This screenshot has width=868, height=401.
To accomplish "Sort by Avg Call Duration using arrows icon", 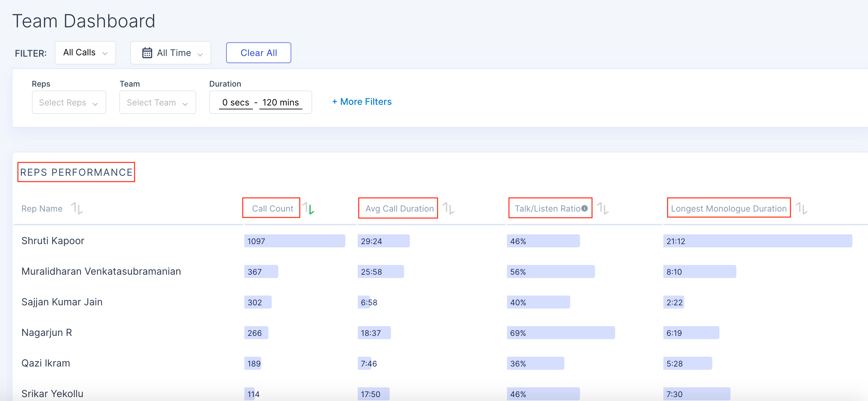I will (x=448, y=208).
